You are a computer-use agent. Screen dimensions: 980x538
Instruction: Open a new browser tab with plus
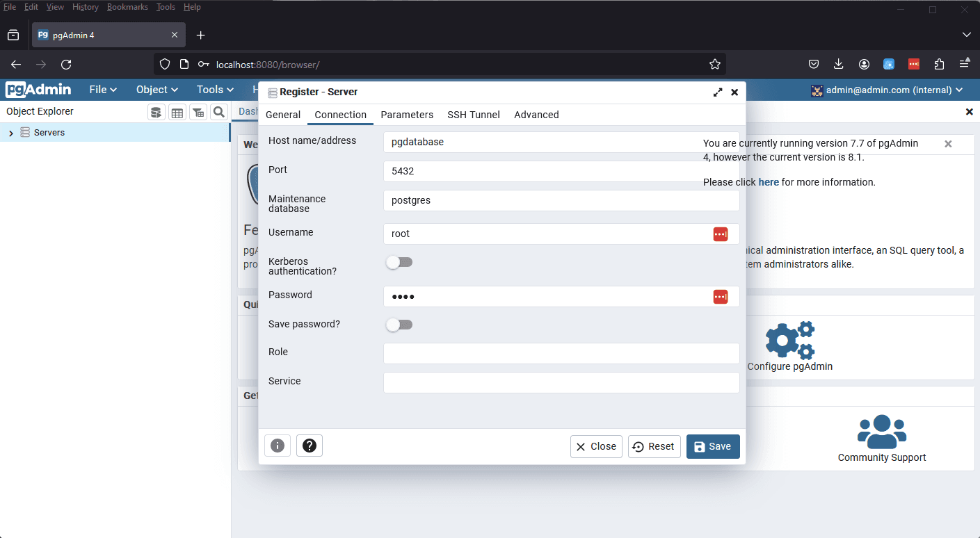tap(201, 35)
